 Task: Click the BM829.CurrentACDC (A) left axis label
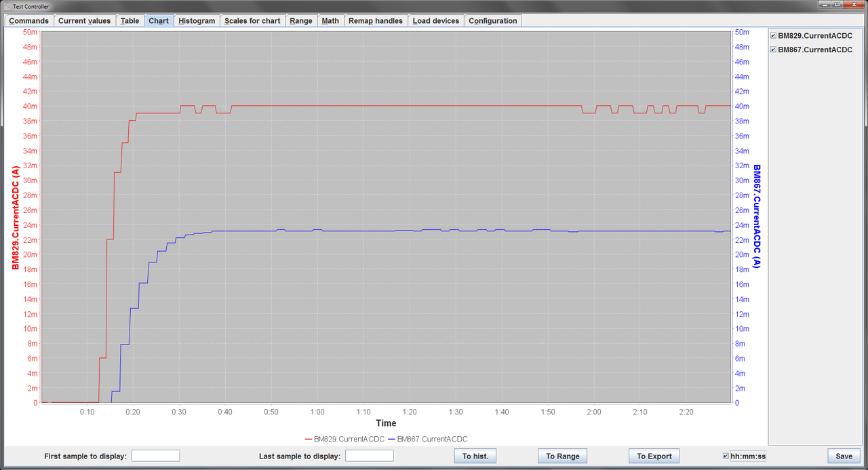point(15,217)
